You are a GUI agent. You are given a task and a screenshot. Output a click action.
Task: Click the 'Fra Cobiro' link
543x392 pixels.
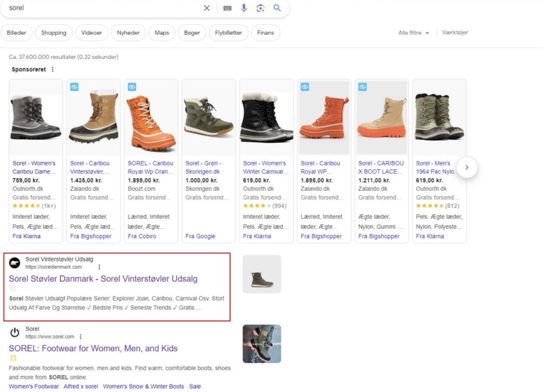coord(142,236)
